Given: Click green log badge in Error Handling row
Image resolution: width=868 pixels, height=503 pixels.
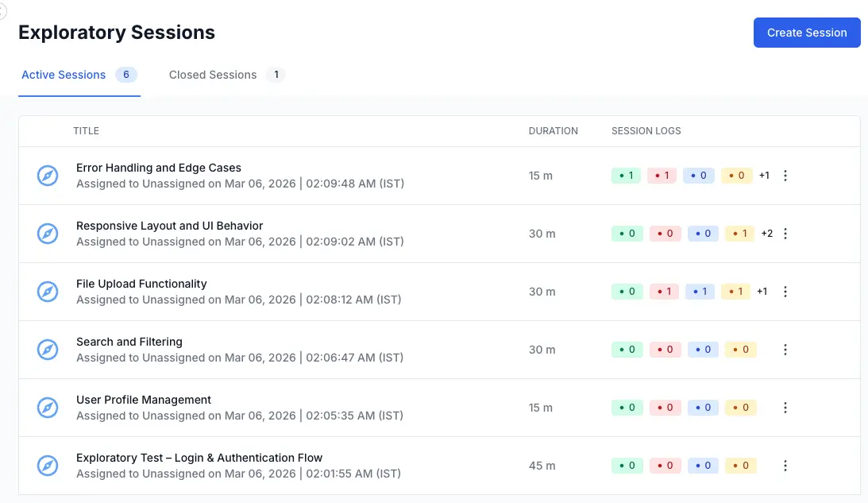Looking at the screenshot, I should 626,176.
